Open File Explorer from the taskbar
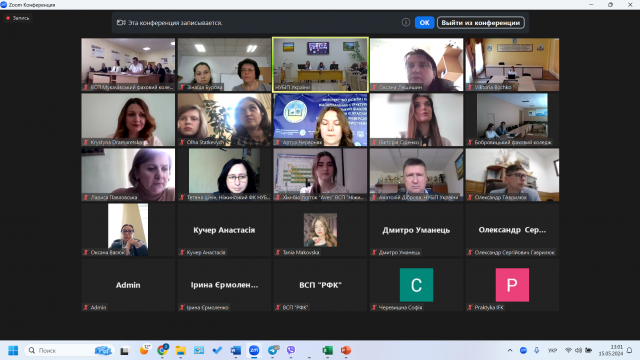This screenshot has width=640, height=360. pos(180,350)
